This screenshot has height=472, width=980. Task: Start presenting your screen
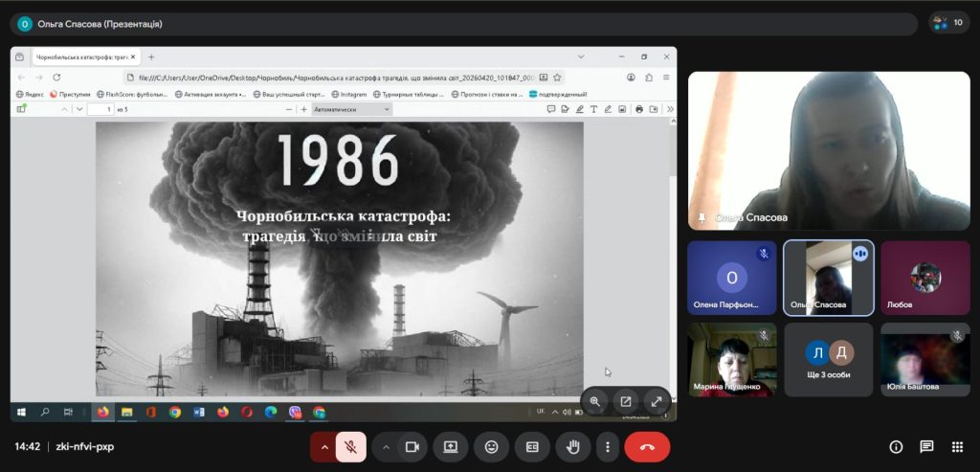[x=450, y=447]
